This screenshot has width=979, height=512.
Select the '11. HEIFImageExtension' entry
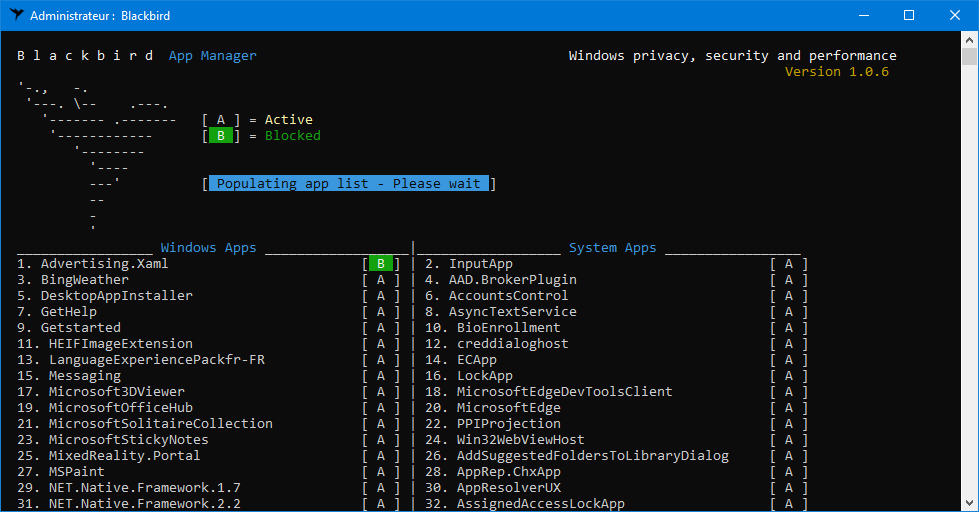point(105,344)
